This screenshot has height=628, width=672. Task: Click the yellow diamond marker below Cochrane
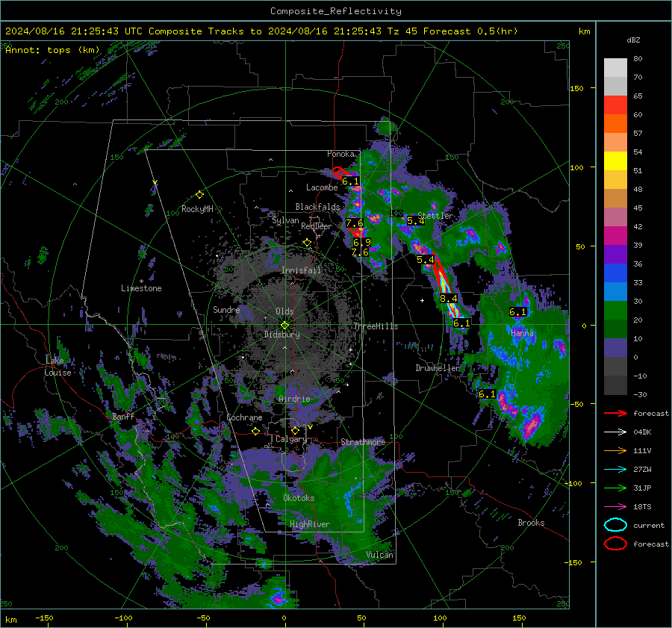(x=256, y=432)
